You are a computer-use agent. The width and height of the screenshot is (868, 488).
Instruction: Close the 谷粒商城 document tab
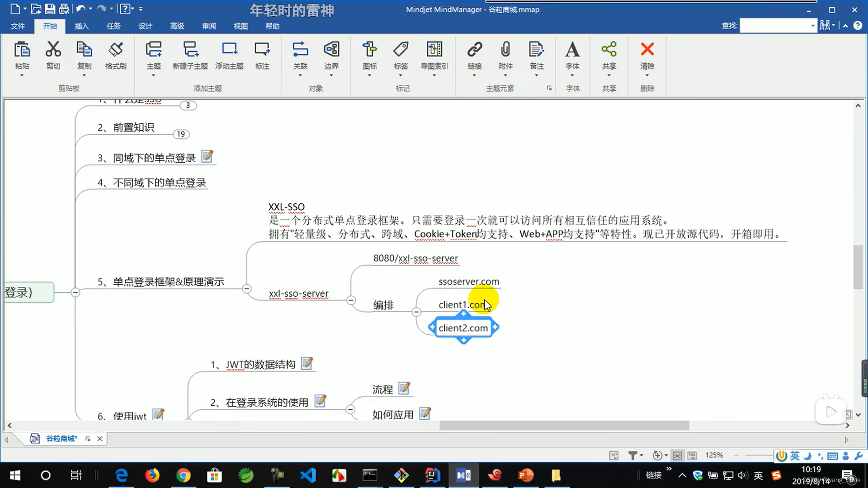[x=100, y=439]
